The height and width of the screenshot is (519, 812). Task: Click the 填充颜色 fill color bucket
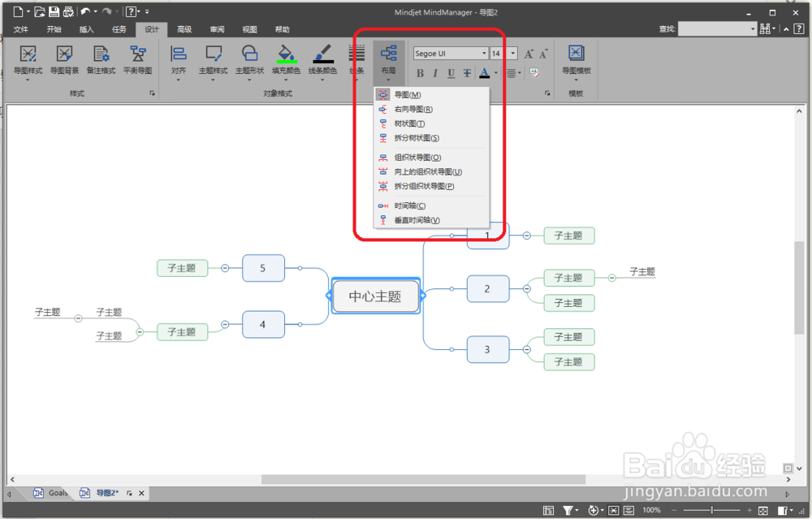point(286,55)
